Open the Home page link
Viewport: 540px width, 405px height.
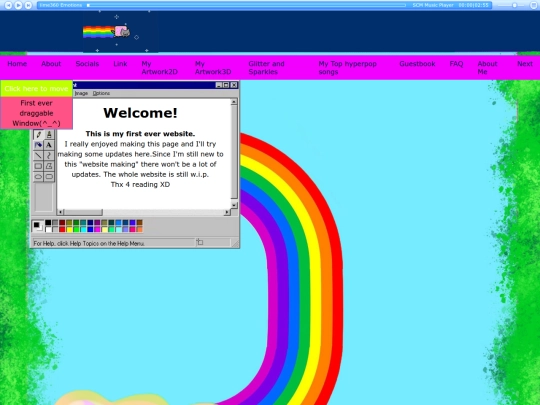[17, 64]
